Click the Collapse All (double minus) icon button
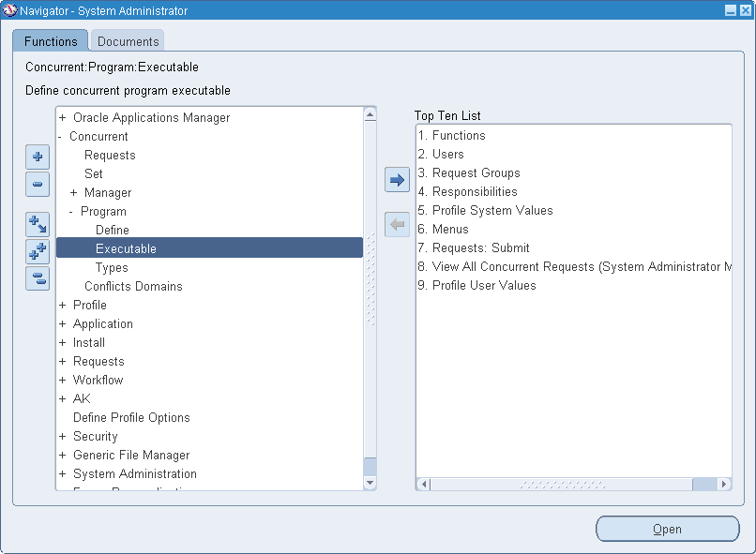 pyautogui.click(x=38, y=278)
